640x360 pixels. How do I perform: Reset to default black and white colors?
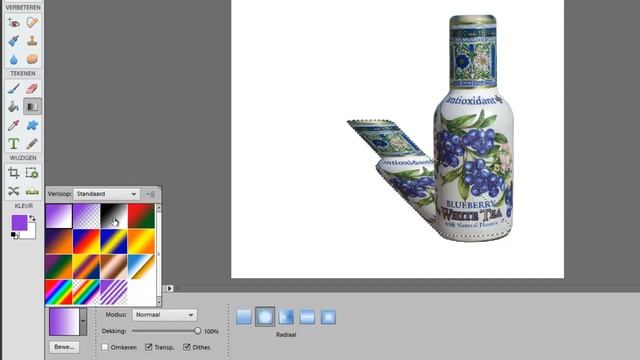coord(14,236)
